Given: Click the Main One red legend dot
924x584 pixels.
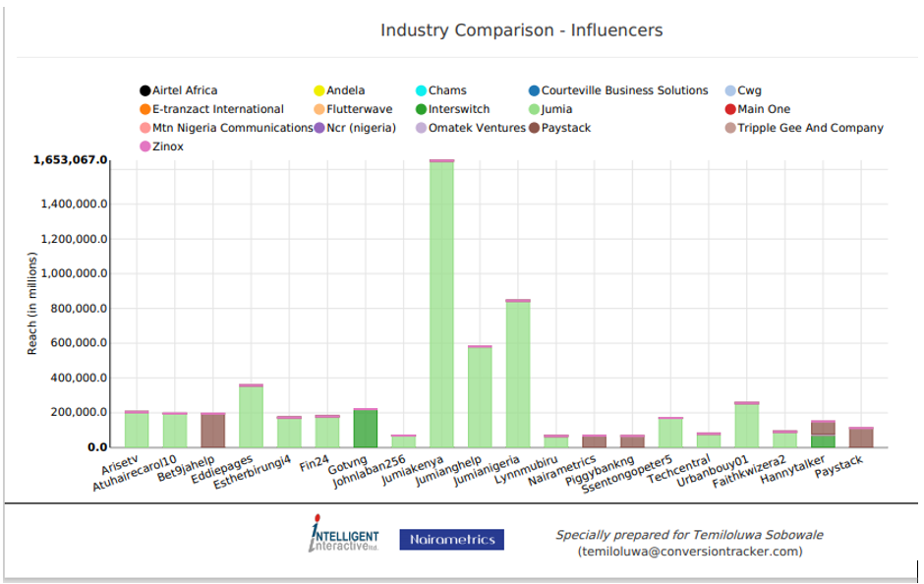Looking at the screenshot, I should coord(730,109).
